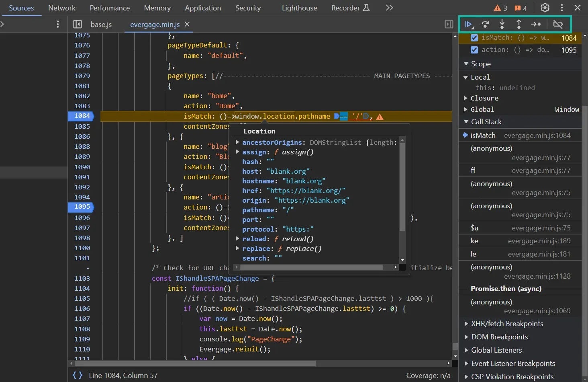Close the evergage.min.js tab
This screenshot has width=588, height=382.
click(x=187, y=25)
